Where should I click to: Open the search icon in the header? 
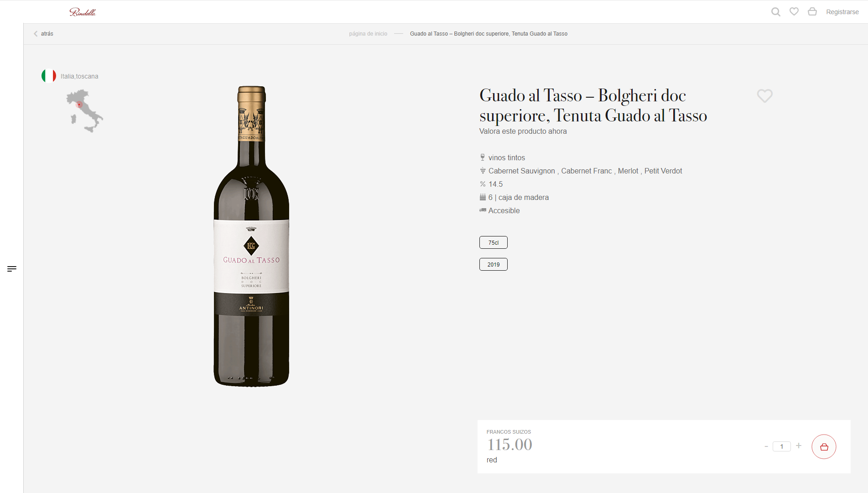[x=775, y=11]
